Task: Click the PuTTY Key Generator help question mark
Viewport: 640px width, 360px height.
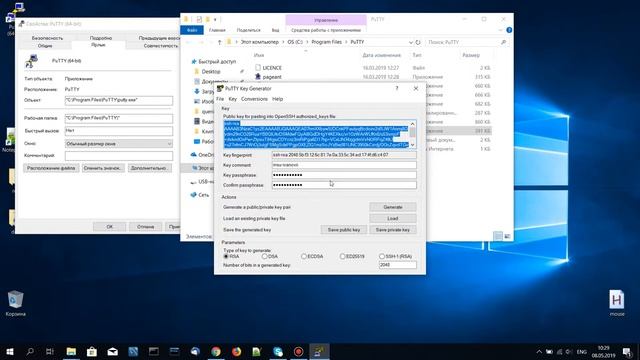Action: (397, 88)
